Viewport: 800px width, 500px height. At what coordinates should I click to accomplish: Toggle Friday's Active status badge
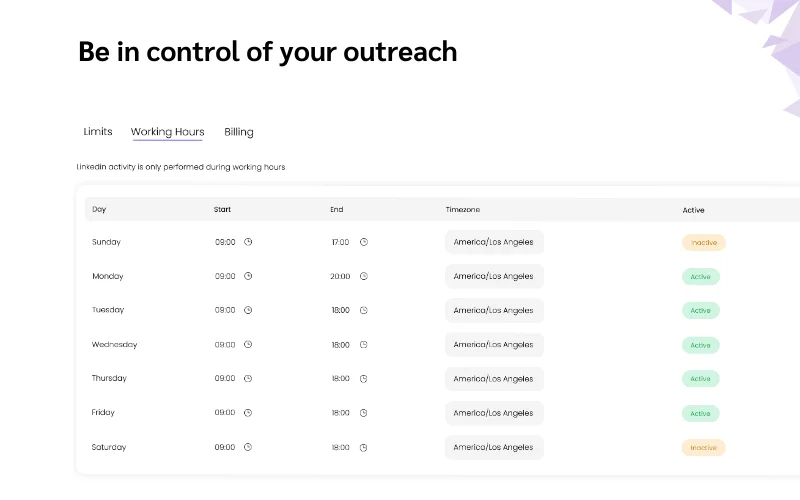(701, 413)
